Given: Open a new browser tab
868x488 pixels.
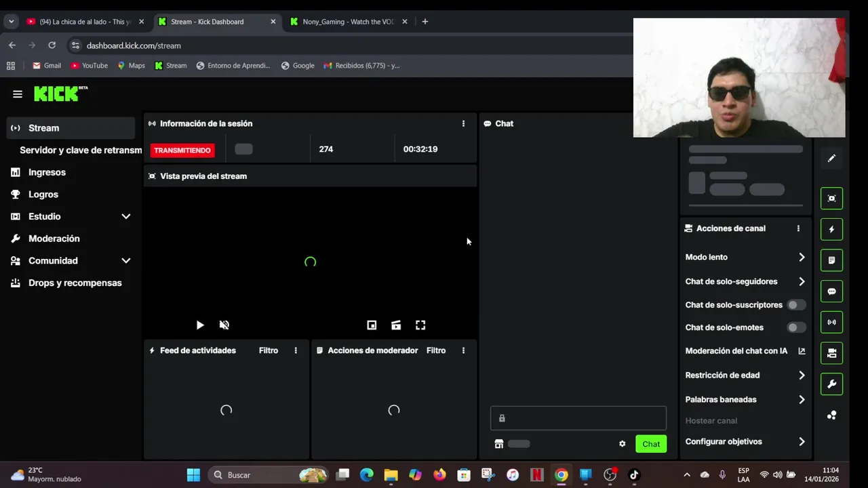Looking at the screenshot, I should point(425,22).
